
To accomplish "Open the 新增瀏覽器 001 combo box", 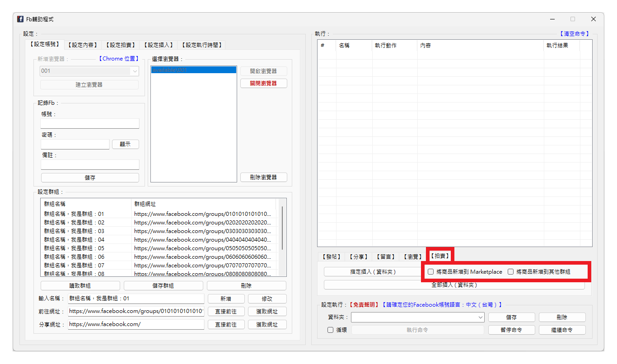I will (89, 71).
